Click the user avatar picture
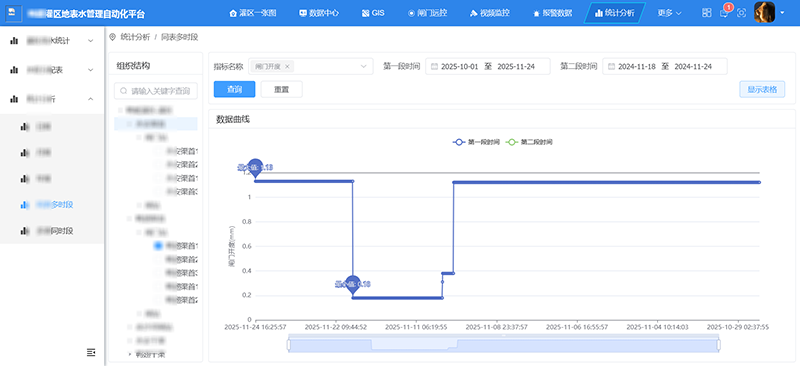Viewport: 800px width, 366px height. 764,13
